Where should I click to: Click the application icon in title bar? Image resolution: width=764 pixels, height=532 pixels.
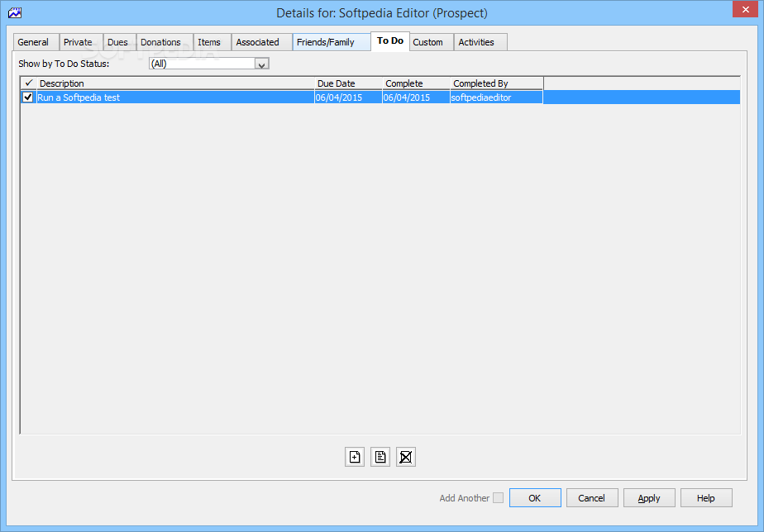[x=15, y=12]
